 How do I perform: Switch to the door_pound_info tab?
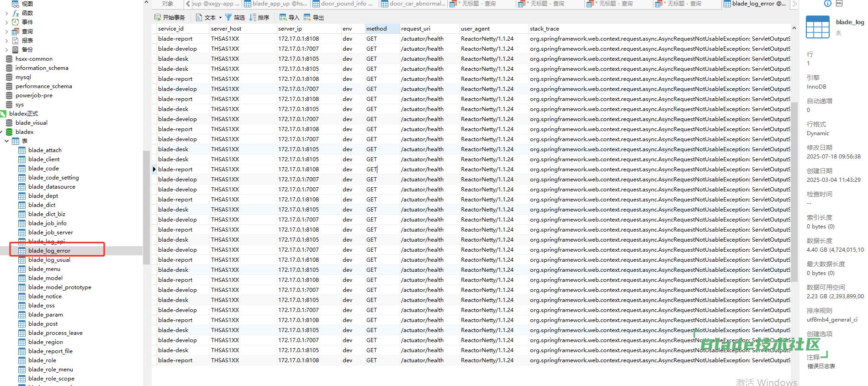[343, 4]
